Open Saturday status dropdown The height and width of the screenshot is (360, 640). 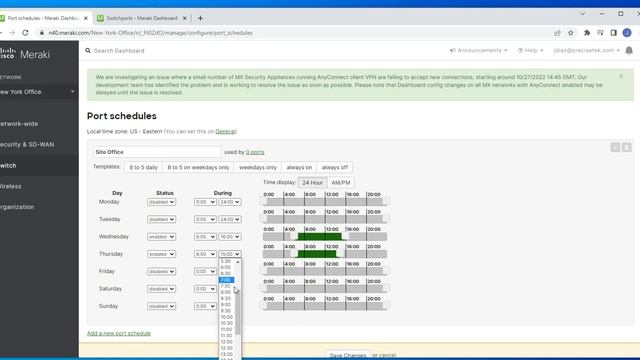161,289
